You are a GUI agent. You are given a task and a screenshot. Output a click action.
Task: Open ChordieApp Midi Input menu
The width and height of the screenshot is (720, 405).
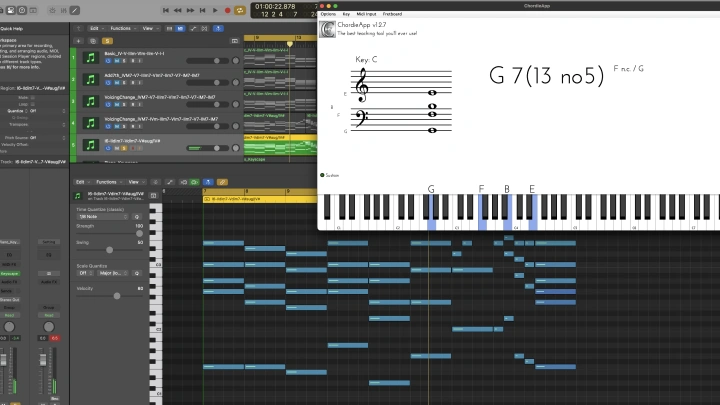[x=366, y=14]
